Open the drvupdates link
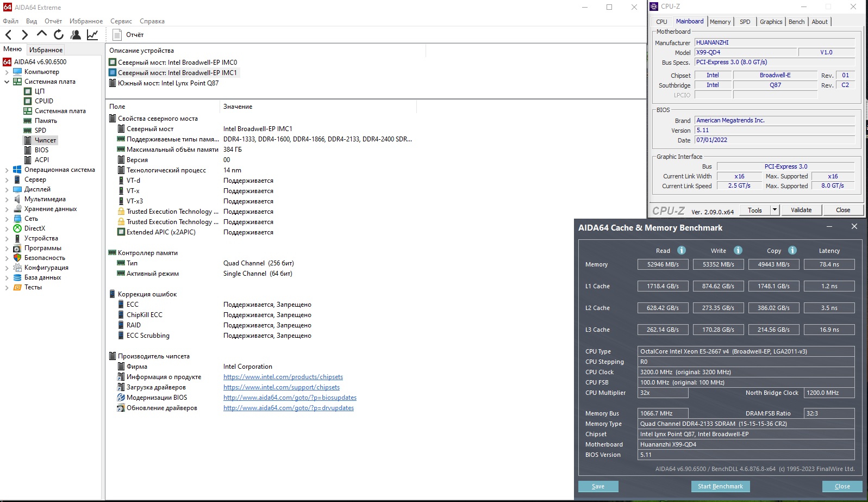The width and height of the screenshot is (868, 502). pyautogui.click(x=289, y=408)
